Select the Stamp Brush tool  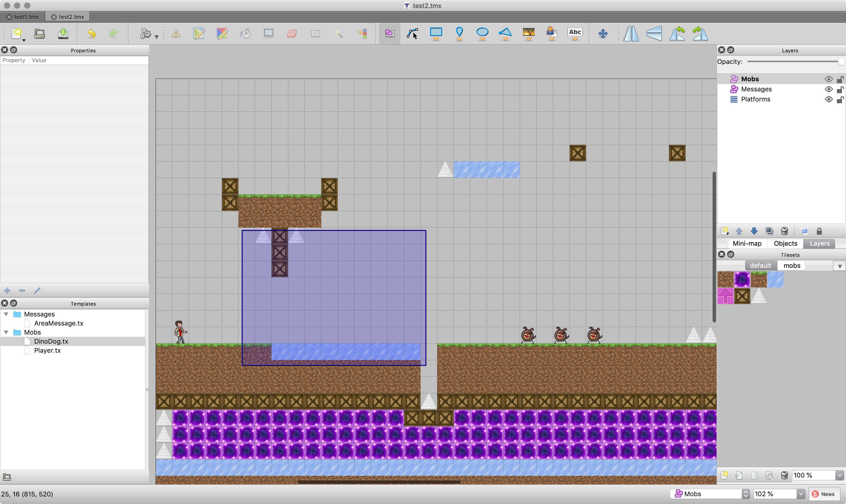176,33
